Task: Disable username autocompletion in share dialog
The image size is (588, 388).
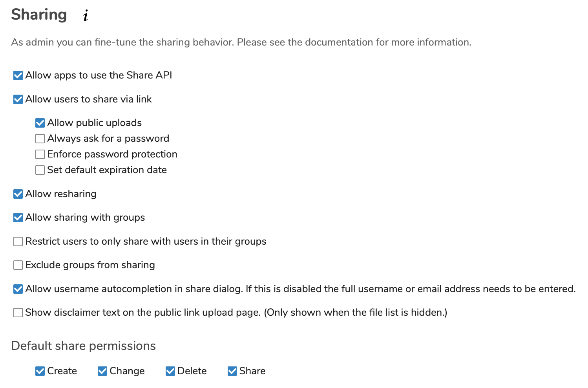Action: point(18,289)
